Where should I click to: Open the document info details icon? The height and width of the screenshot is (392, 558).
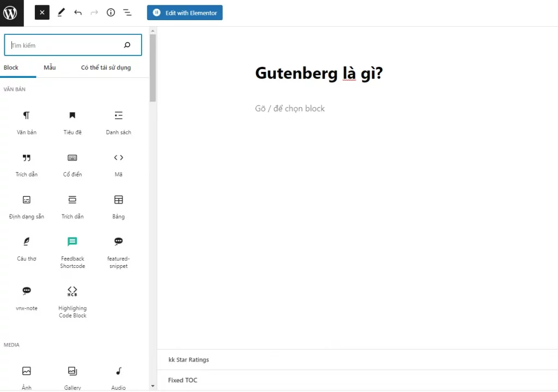coord(111,13)
